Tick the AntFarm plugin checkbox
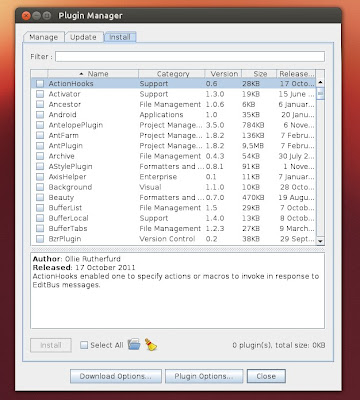 point(40,135)
